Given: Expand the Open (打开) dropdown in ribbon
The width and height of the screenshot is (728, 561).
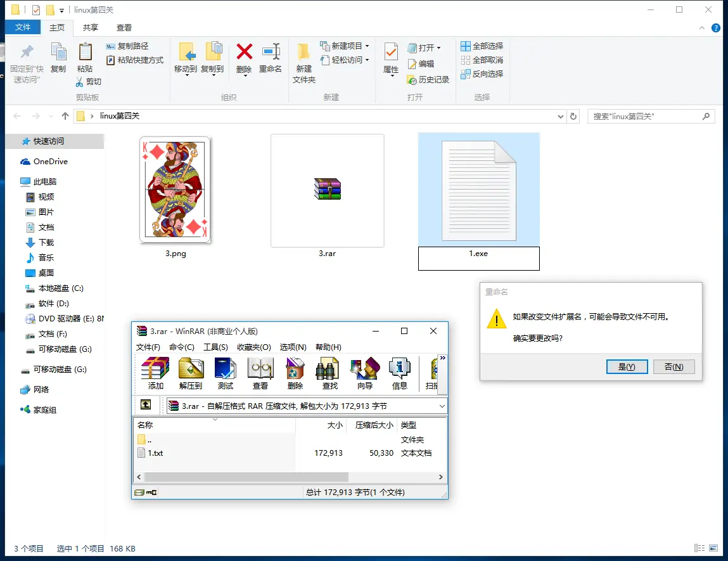Looking at the screenshot, I should pyautogui.click(x=438, y=48).
